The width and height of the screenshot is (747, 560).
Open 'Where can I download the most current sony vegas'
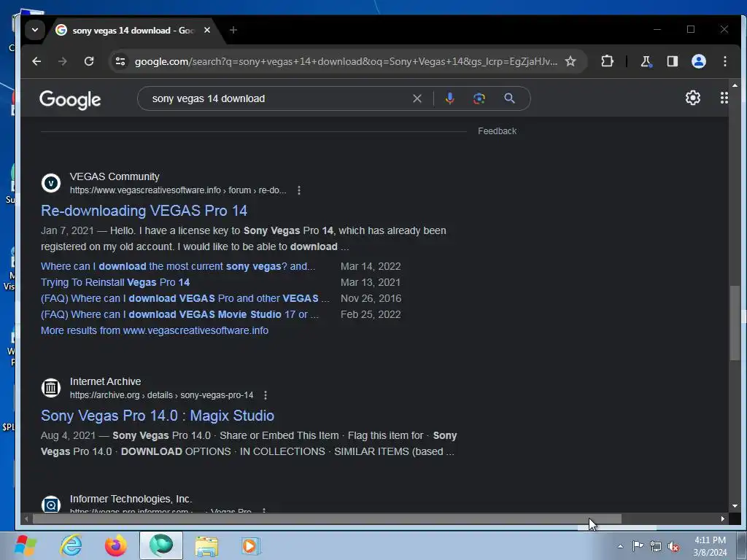point(178,266)
